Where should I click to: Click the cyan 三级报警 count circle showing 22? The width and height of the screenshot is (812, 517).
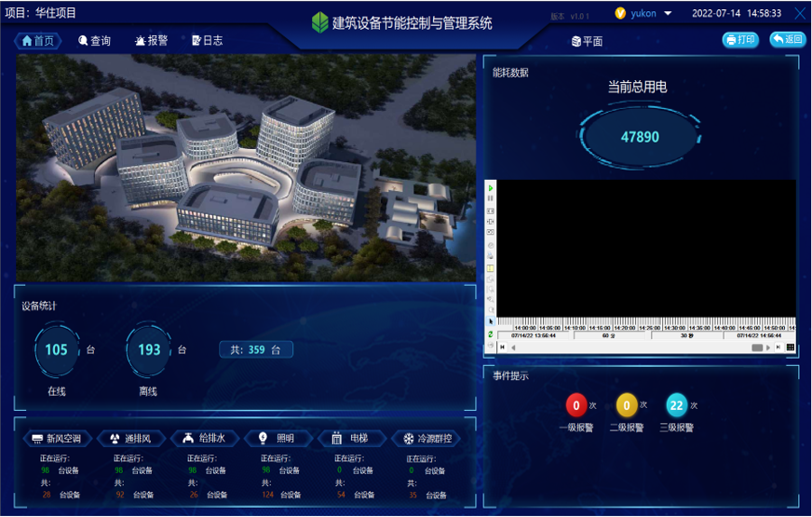(676, 405)
